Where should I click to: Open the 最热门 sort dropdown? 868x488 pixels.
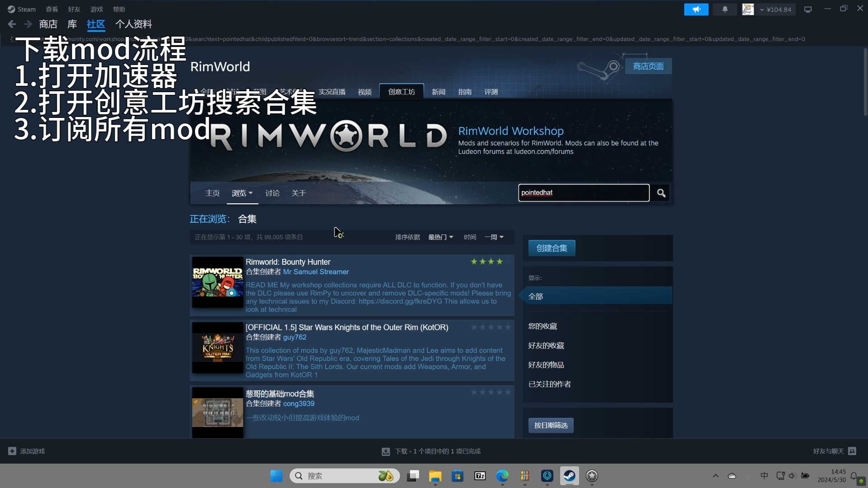point(441,237)
